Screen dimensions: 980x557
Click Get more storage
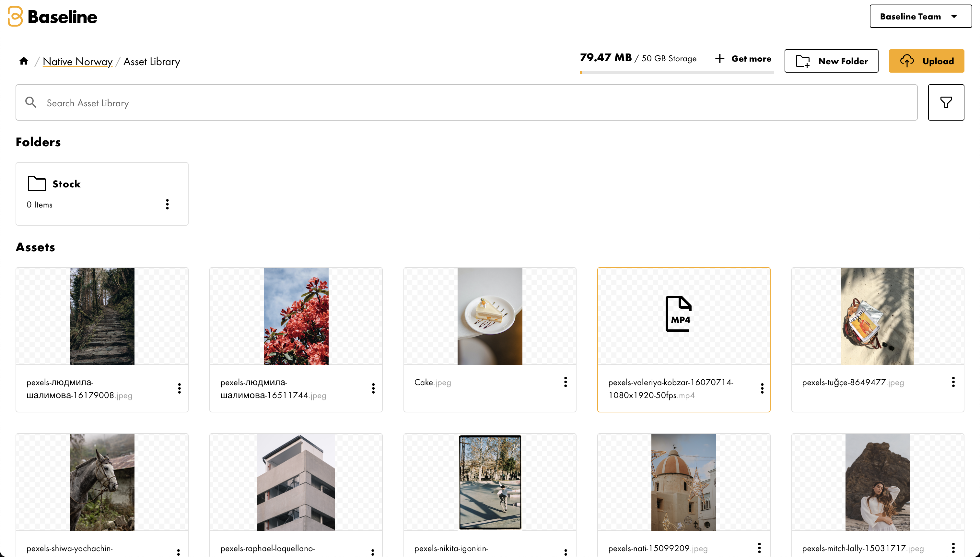coord(743,59)
